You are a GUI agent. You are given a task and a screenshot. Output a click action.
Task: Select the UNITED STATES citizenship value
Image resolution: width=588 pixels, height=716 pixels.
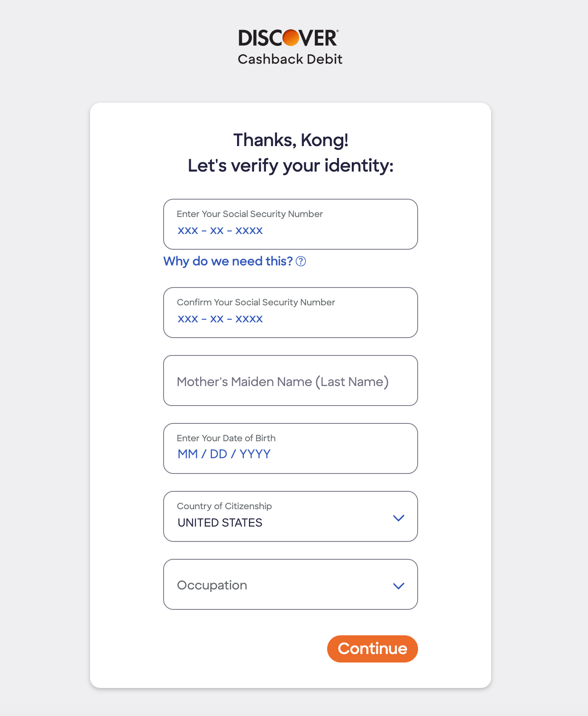[220, 523]
